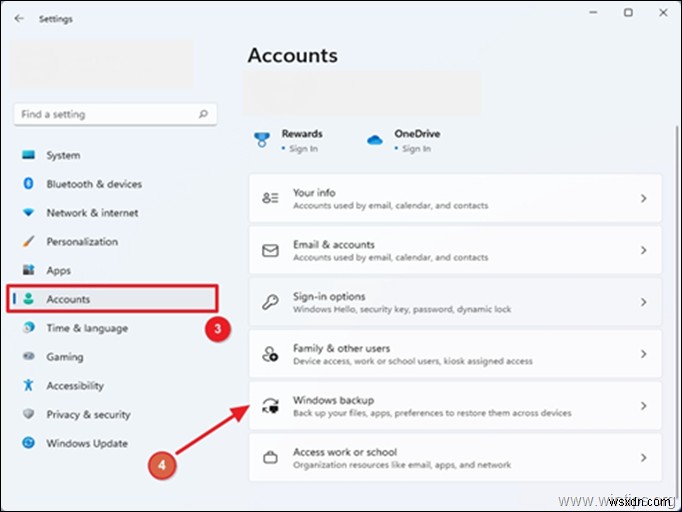
Task: Expand the Sign-in options chevron arrow
Action: pos(643,303)
